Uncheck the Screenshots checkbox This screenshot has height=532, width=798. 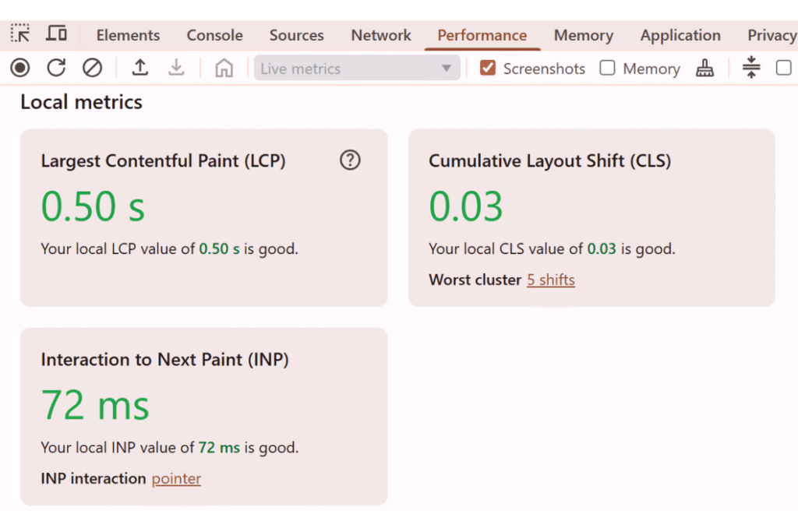point(488,69)
